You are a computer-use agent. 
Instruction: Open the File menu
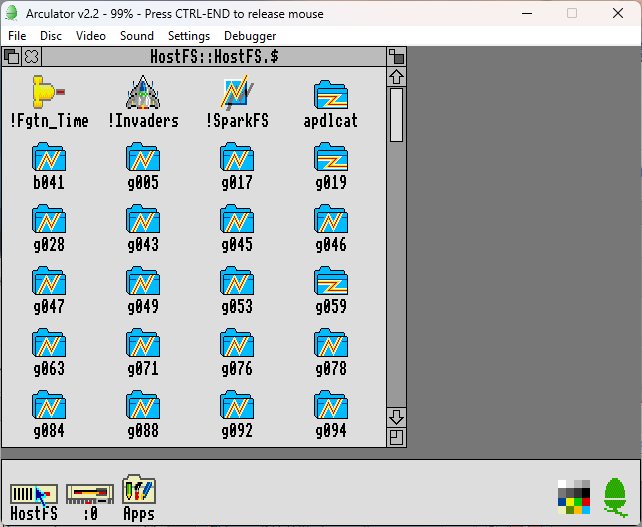click(17, 36)
